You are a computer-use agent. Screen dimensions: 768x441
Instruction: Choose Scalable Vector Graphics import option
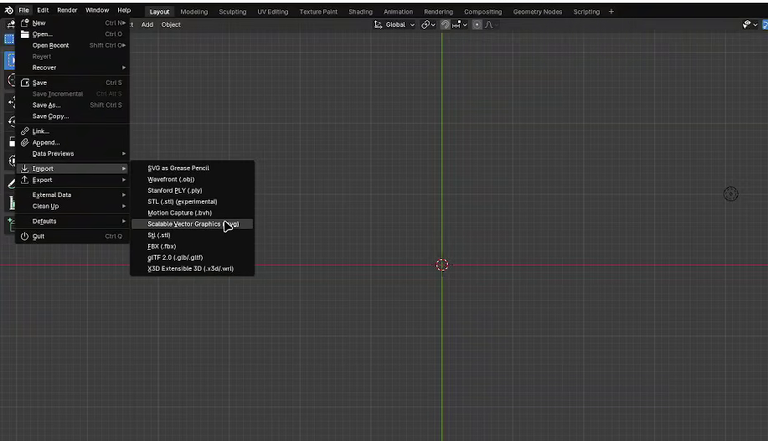[x=192, y=224]
